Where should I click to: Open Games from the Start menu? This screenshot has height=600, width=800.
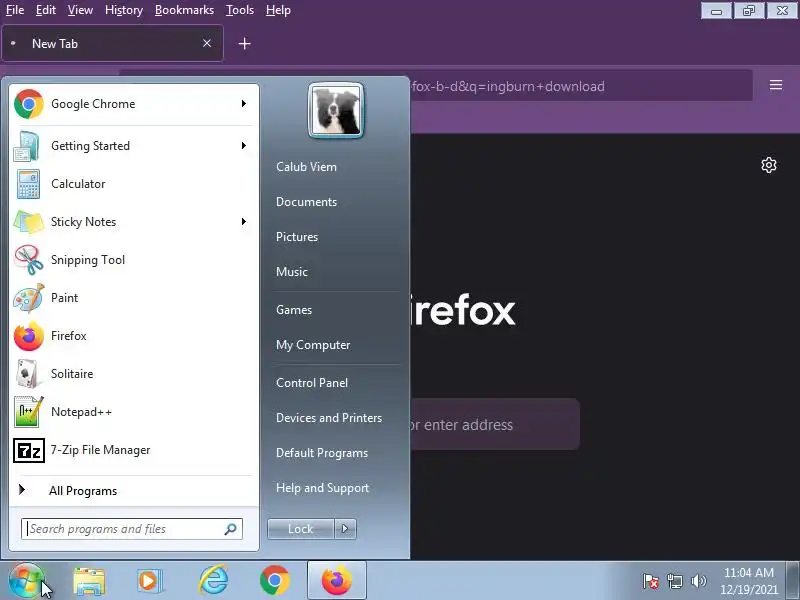[x=294, y=310]
